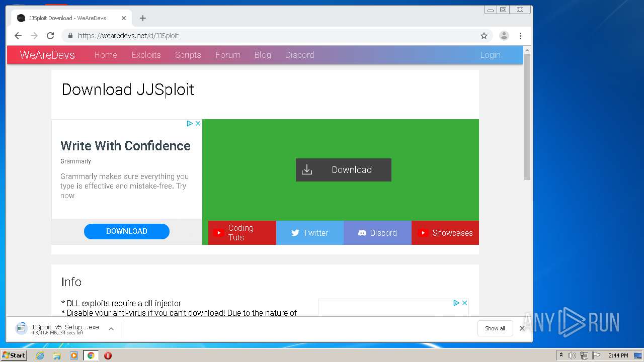Screen dimensions: 644x362
Task: Click the browser back arrow
Action: [x=18, y=36]
